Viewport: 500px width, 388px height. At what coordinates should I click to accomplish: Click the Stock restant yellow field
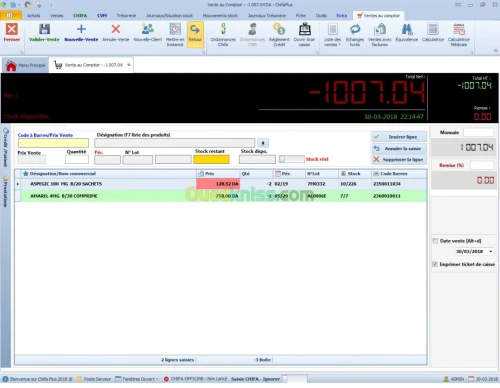211,159
